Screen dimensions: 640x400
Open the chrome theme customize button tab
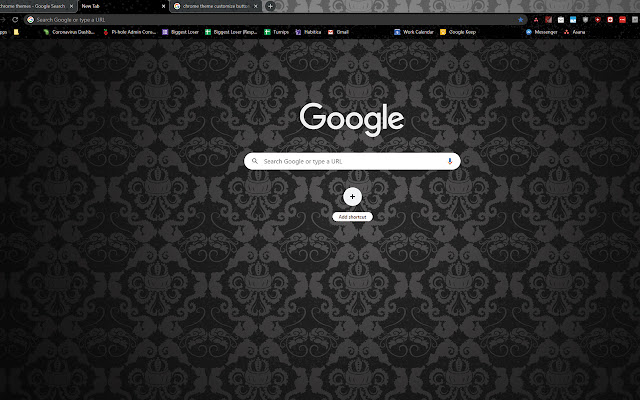216,6
